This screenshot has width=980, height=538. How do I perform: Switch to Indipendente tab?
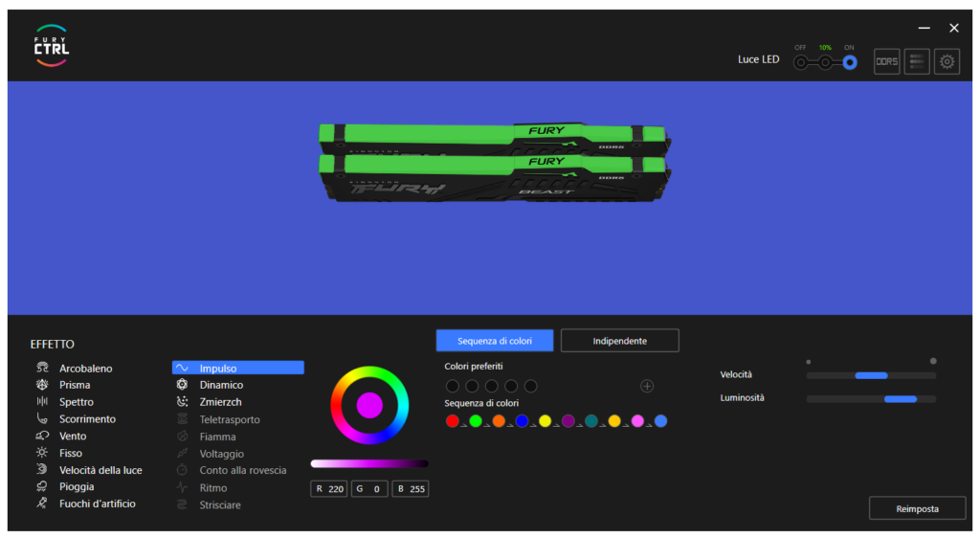point(619,341)
